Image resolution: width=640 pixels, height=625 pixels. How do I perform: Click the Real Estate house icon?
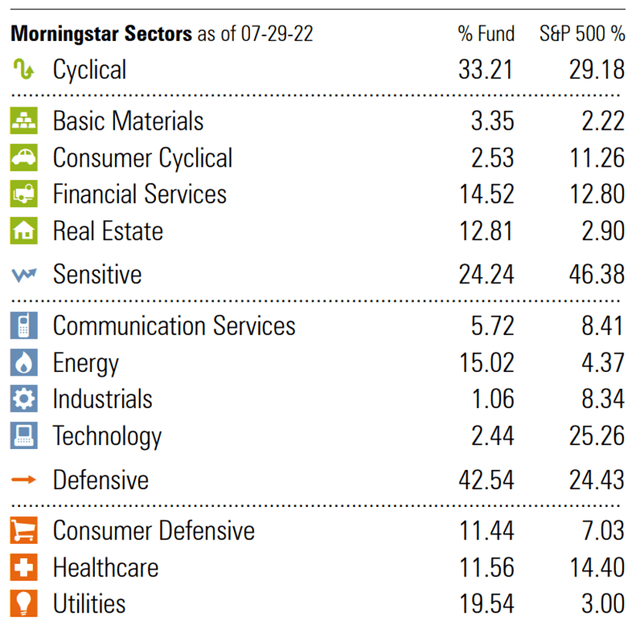[x=24, y=231]
